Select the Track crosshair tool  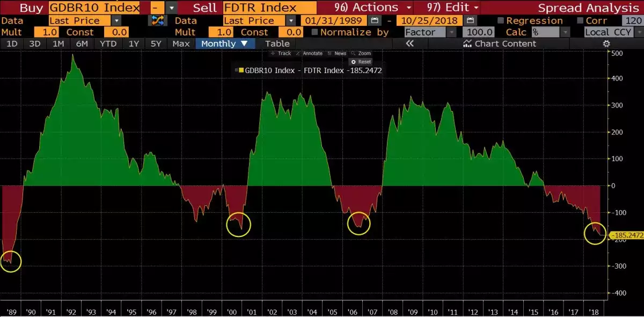pos(281,53)
